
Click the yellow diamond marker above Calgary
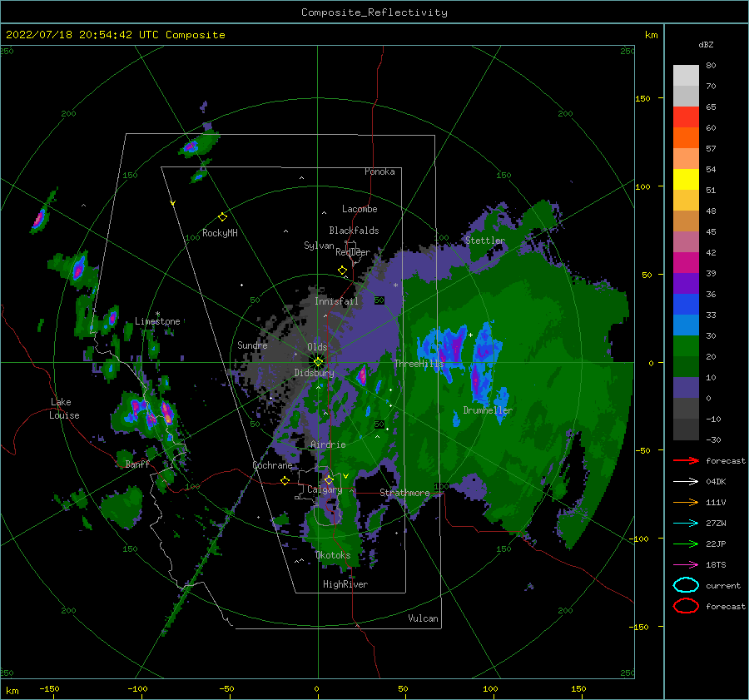[x=329, y=479]
